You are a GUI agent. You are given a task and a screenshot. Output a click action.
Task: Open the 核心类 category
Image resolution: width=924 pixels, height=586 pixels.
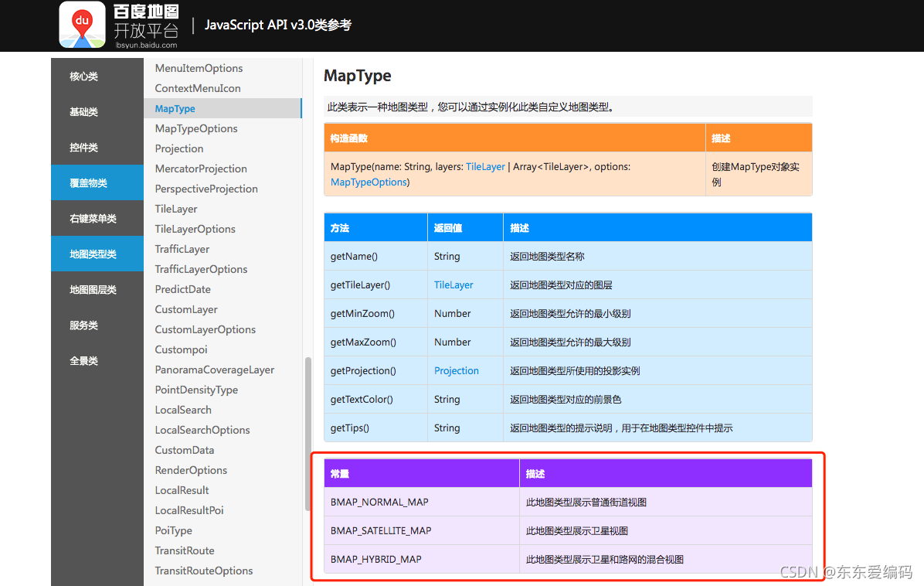[x=97, y=76]
